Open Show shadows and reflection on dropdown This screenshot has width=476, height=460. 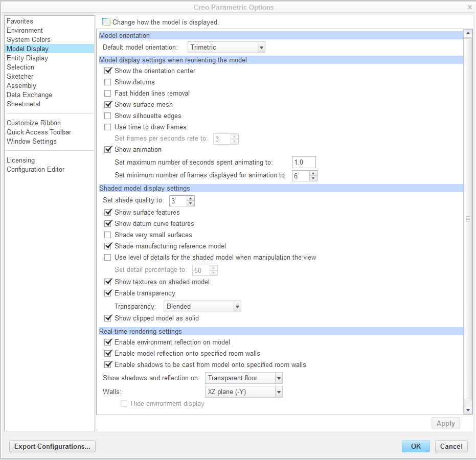point(244,378)
